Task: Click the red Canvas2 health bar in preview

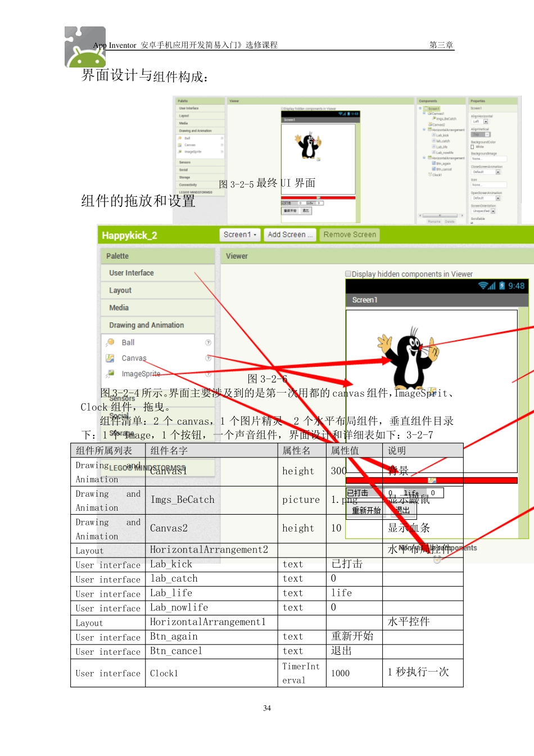Action: pos(431,480)
